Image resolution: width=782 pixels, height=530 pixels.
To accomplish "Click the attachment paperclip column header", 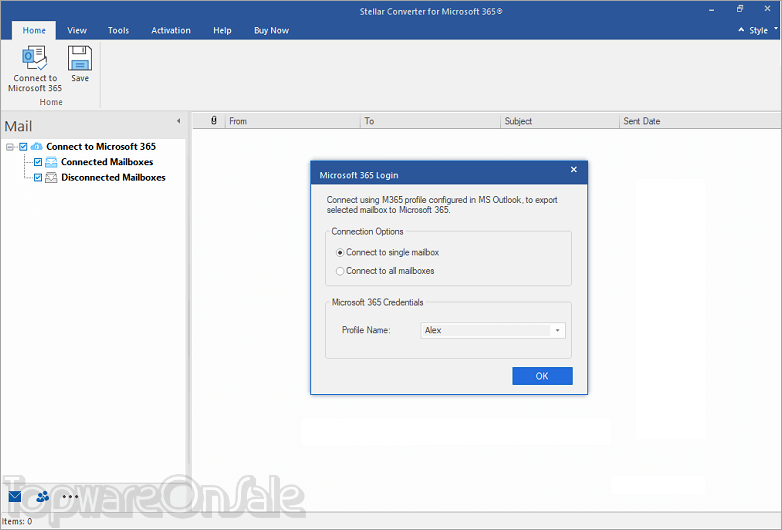I will click(x=214, y=121).
